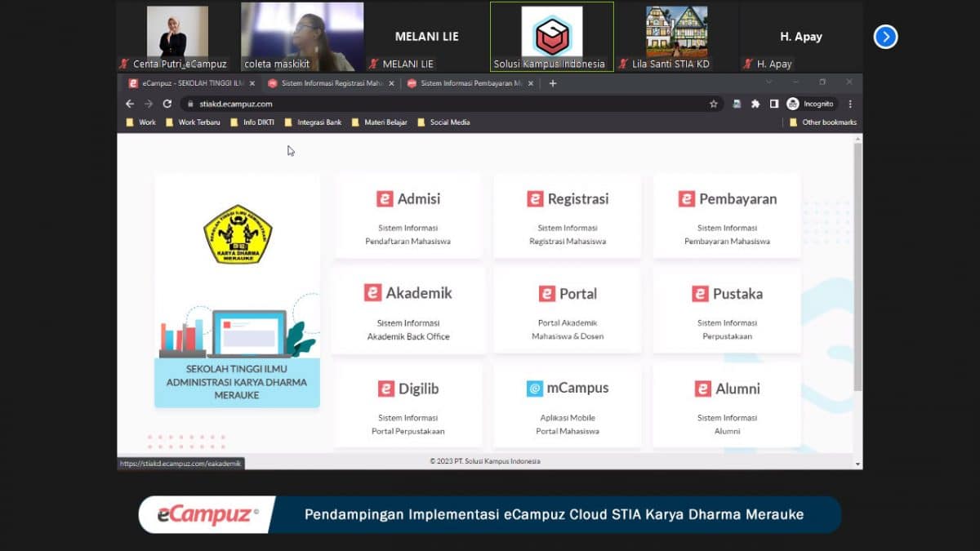The width and height of the screenshot is (980, 551).
Task: Click the red e icon beside Digilib
Action: point(386,389)
